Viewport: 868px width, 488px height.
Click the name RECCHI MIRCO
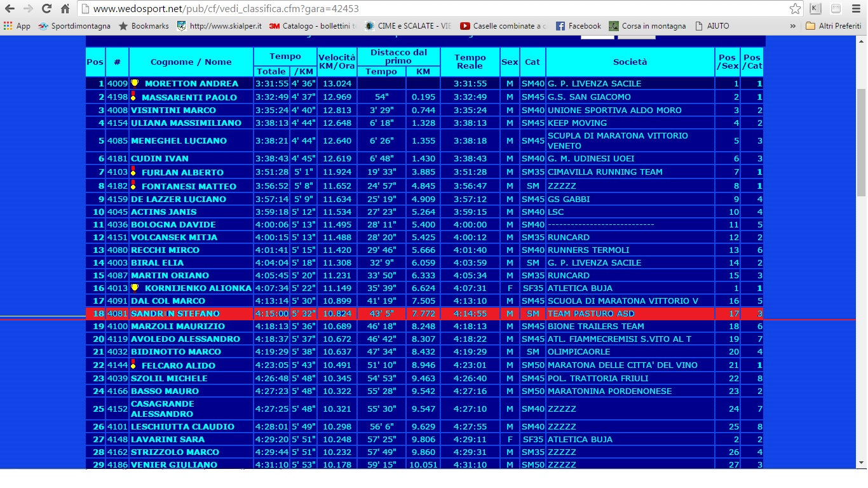165,250
